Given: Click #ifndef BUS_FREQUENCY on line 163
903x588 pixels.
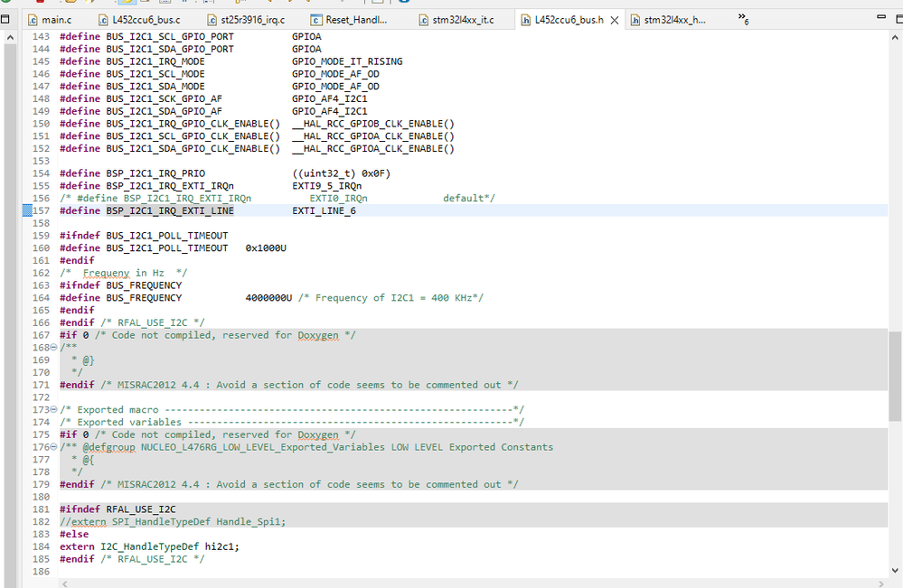Looking at the screenshot, I should (121, 285).
